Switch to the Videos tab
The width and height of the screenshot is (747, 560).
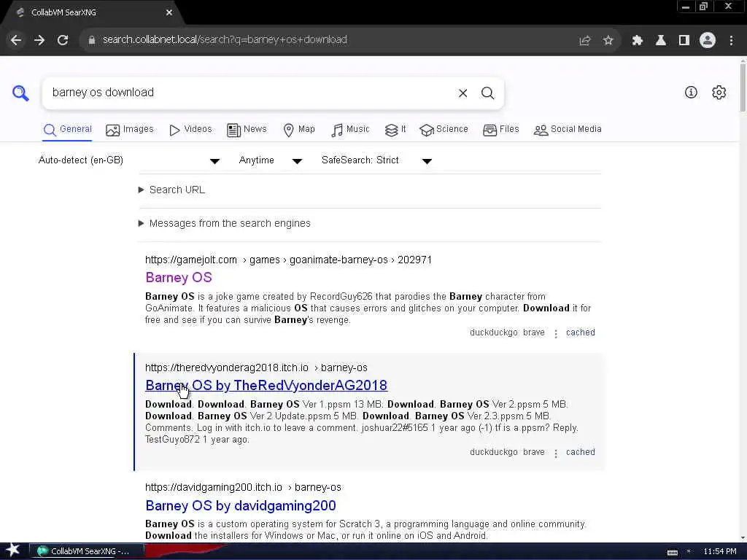coord(190,130)
